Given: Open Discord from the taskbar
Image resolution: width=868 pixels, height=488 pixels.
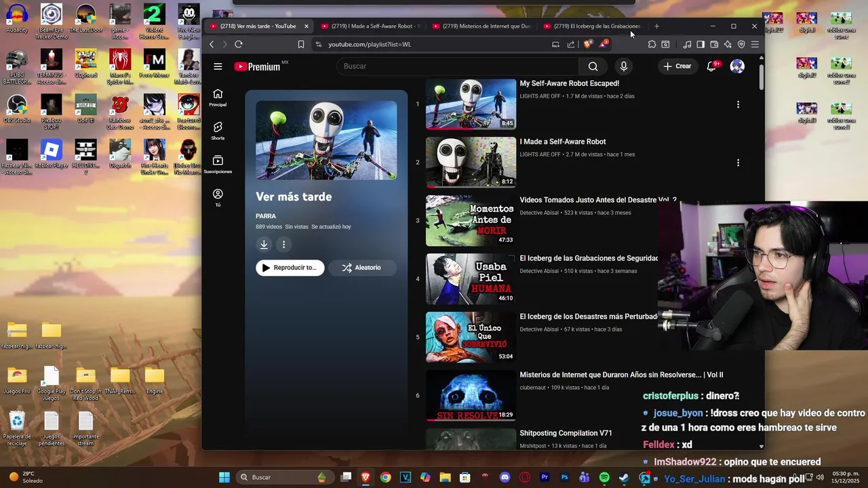Looking at the screenshot, I should click(505, 477).
